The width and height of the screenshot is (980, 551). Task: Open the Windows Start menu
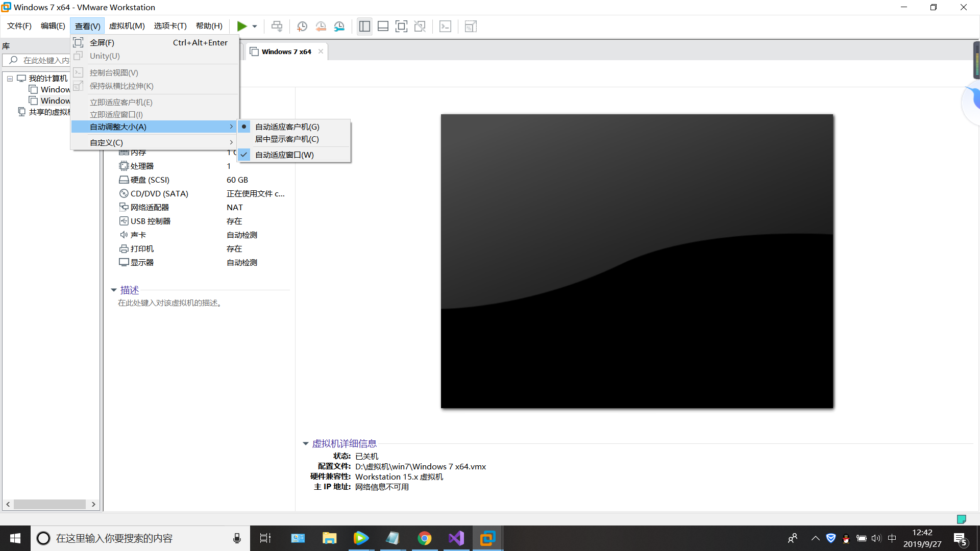click(x=15, y=538)
